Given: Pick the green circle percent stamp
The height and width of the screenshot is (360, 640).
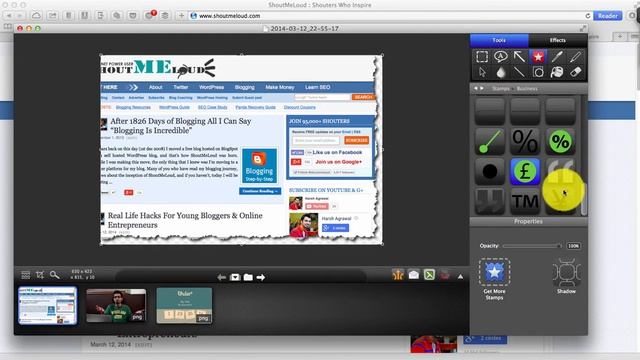Looking at the screenshot, I should tap(560, 142).
